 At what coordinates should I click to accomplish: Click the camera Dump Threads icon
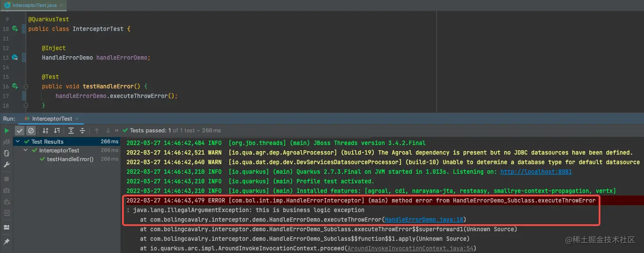7,190
